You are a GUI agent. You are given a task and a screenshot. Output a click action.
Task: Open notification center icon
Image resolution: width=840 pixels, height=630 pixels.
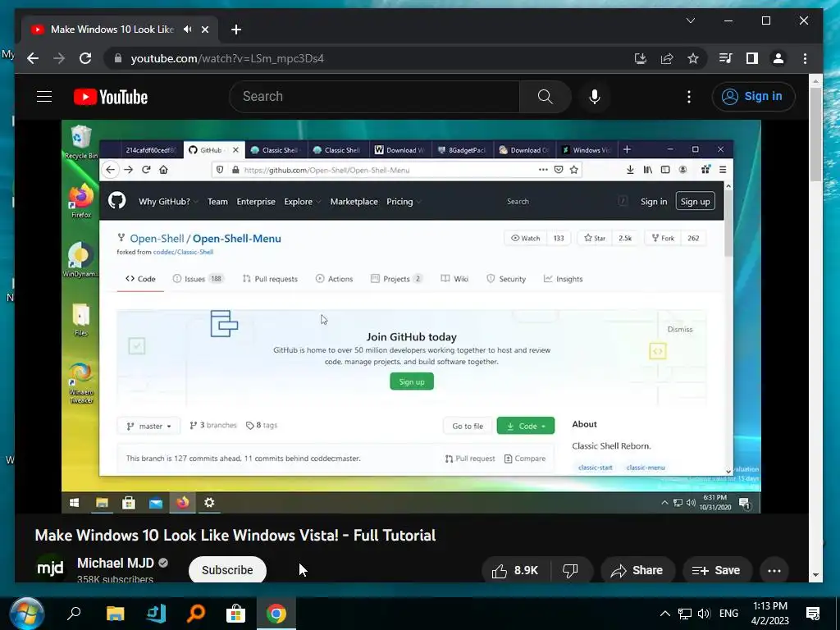point(813,614)
